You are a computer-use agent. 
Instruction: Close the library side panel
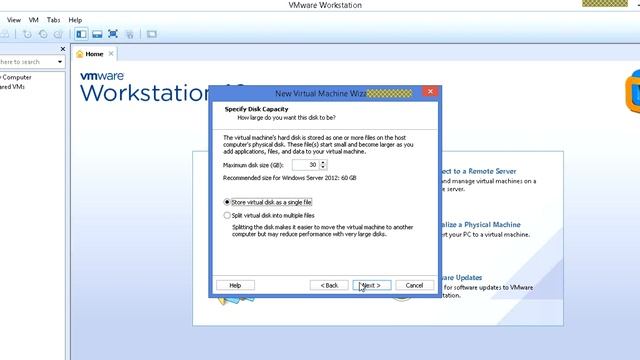tap(62, 49)
